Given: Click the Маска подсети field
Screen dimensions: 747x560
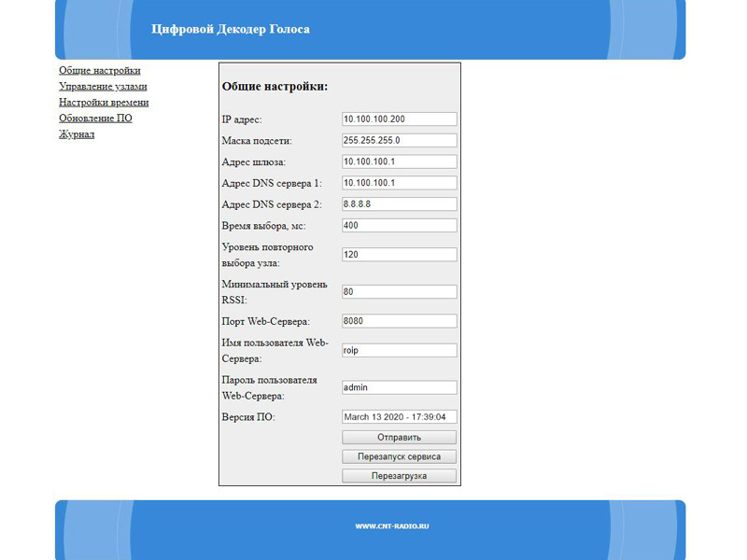Looking at the screenshot, I should (x=400, y=141).
